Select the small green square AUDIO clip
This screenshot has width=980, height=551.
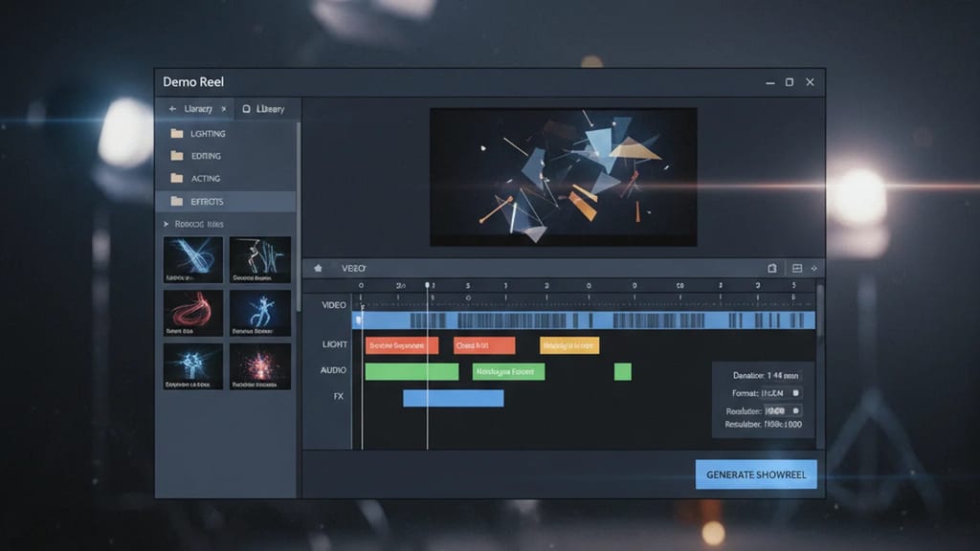(622, 372)
